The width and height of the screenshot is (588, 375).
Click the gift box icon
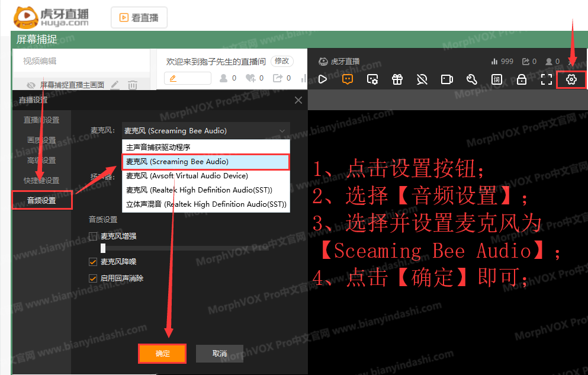coord(397,79)
